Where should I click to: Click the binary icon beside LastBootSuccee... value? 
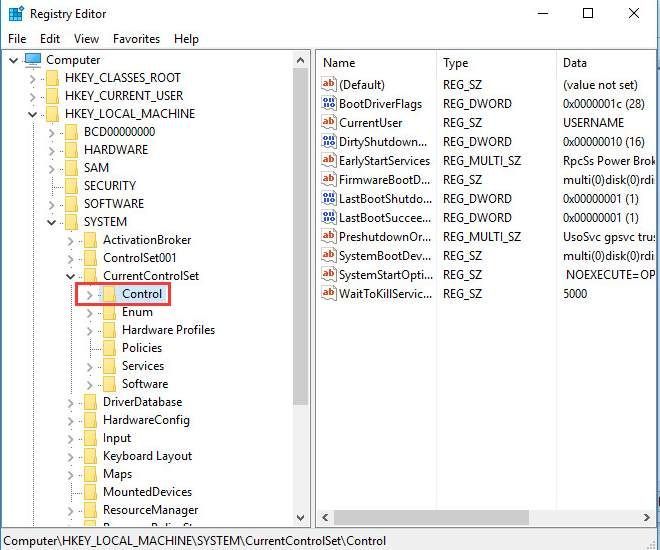(329, 217)
